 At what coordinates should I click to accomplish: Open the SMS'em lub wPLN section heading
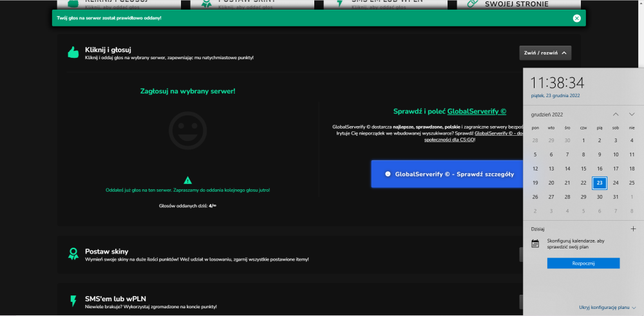click(115, 299)
